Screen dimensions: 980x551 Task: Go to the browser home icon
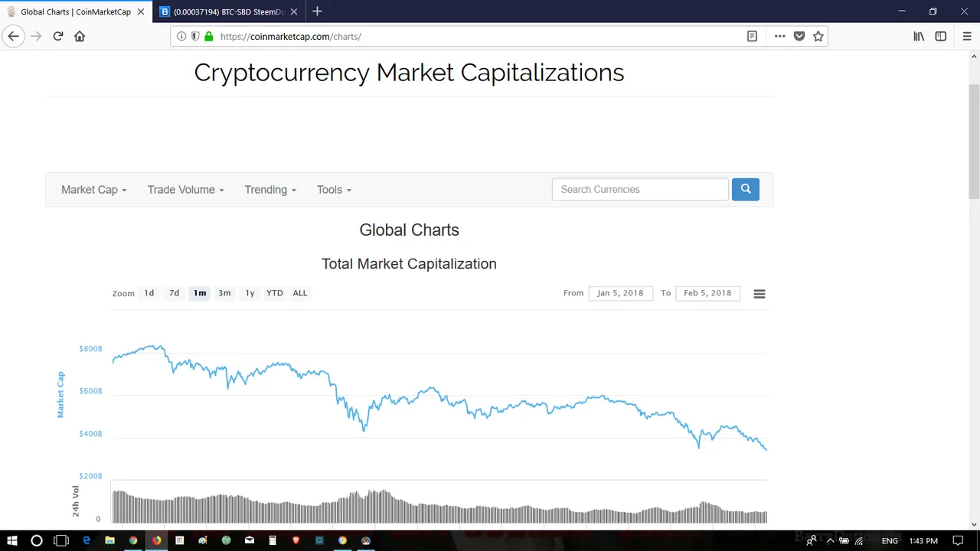point(80,36)
